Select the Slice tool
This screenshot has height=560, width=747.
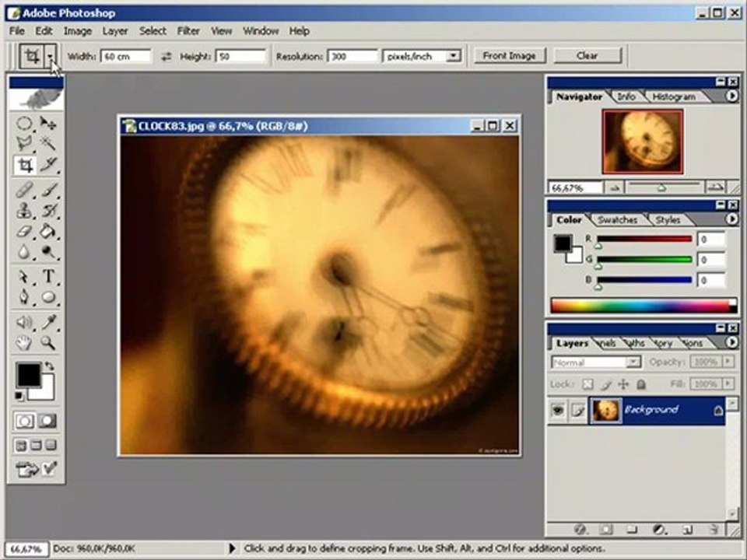click(47, 165)
